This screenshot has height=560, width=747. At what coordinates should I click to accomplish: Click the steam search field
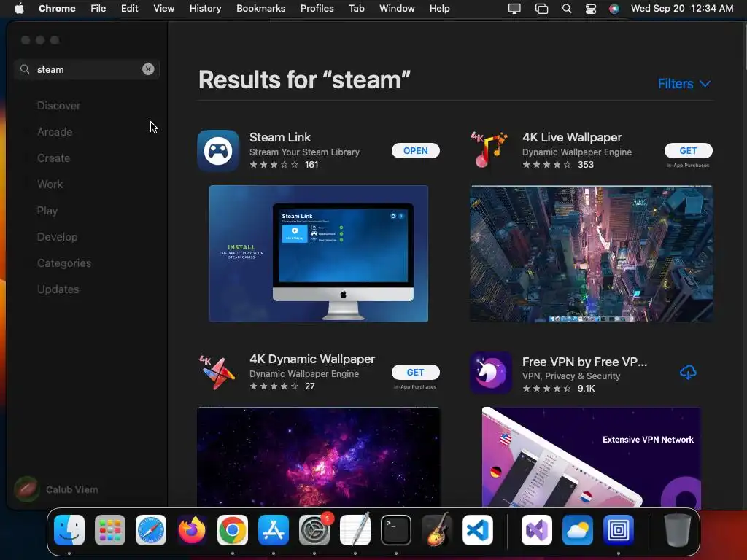pos(87,69)
